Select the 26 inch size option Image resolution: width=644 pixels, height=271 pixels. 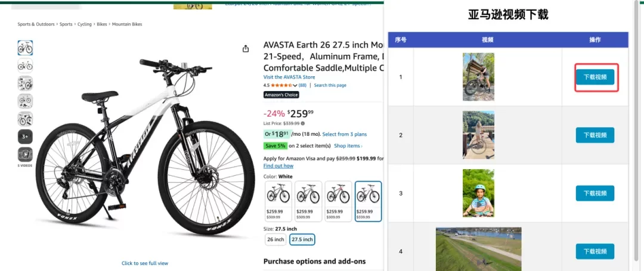click(x=275, y=239)
